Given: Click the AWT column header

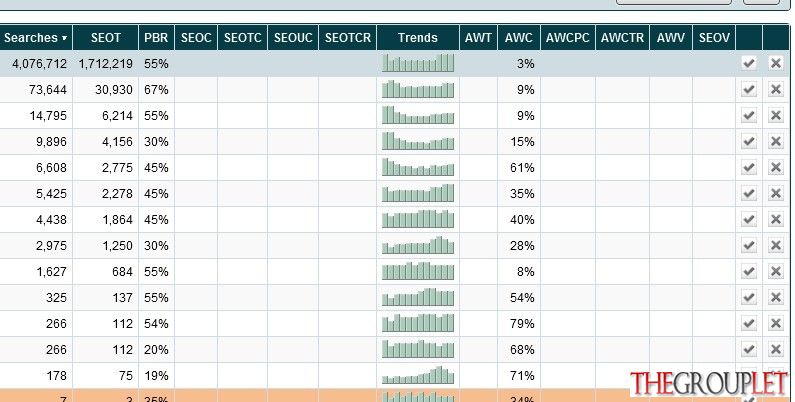Looking at the screenshot, I should (478, 38).
